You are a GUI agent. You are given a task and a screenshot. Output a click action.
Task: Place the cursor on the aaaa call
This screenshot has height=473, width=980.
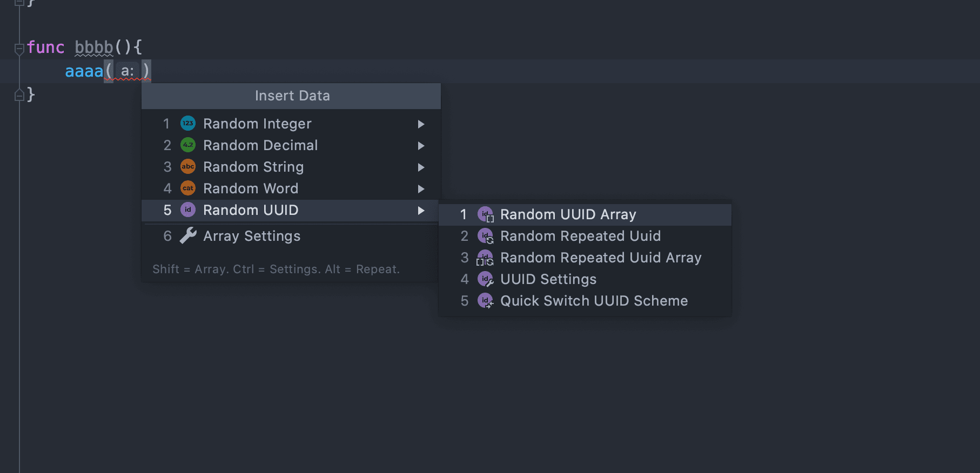click(84, 71)
